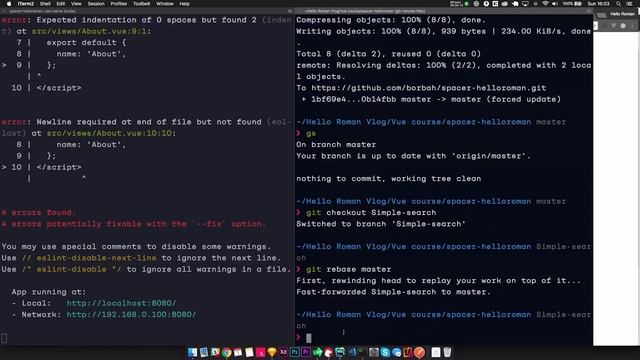Open Adobe Photoshop from the dock
The width and height of the screenshot is (640, 360).
point(295,352)
